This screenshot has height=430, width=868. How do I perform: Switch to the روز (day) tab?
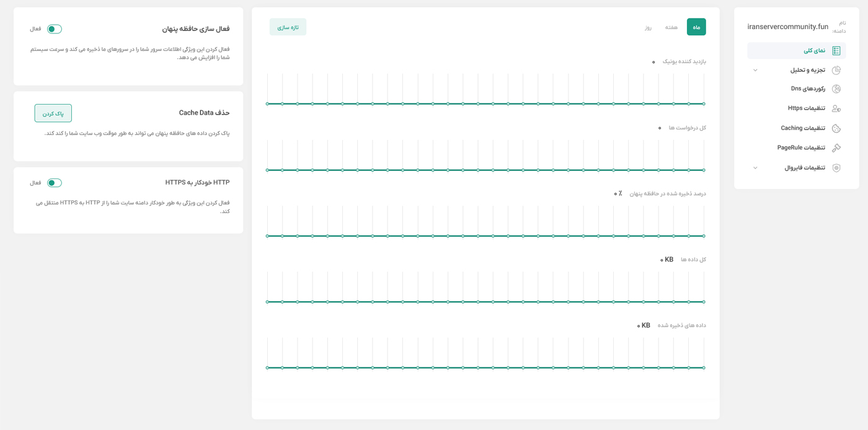coord(648,27)
